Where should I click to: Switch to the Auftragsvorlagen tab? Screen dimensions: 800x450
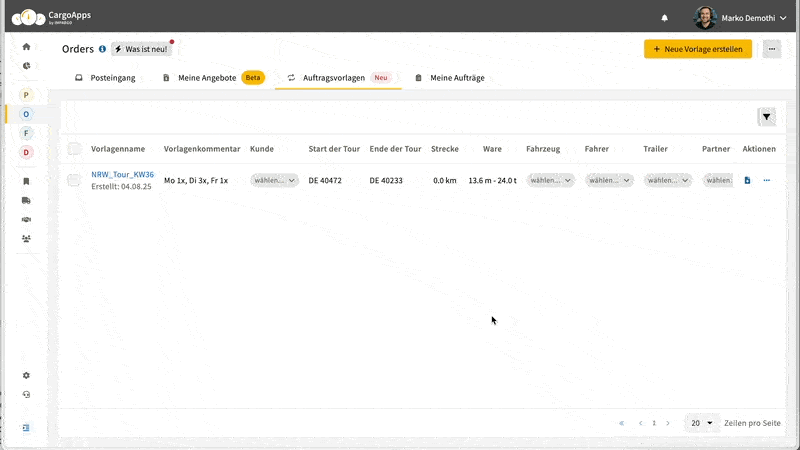338,78
